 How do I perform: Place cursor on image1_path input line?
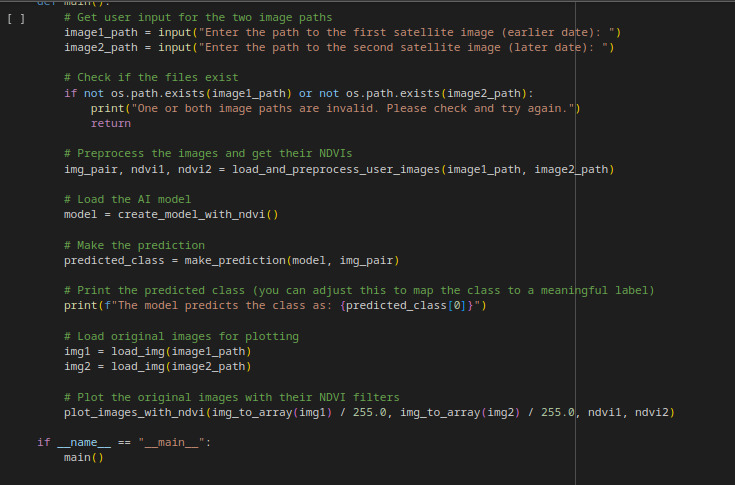[x=342, y=32]
